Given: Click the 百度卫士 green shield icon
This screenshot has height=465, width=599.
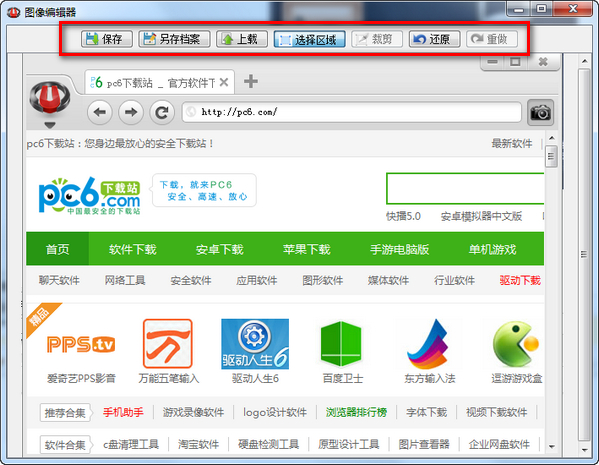Looking at the screenshot, I should coord(341,343).
